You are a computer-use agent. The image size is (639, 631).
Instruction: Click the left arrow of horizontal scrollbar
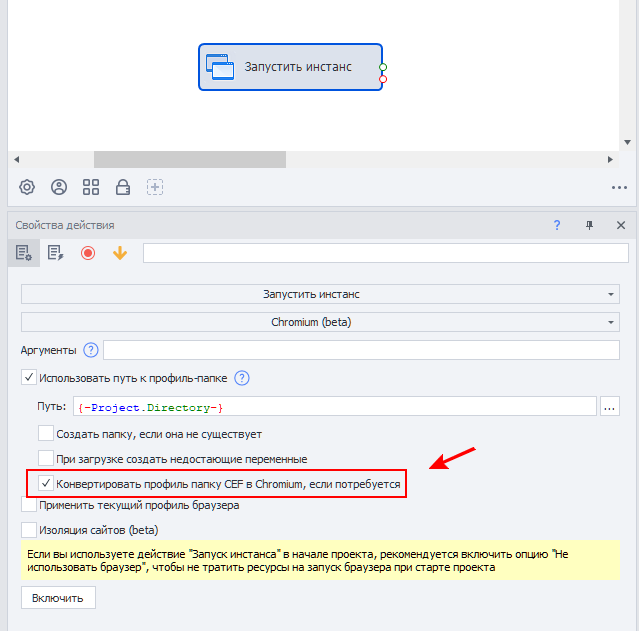click(16, 159)
